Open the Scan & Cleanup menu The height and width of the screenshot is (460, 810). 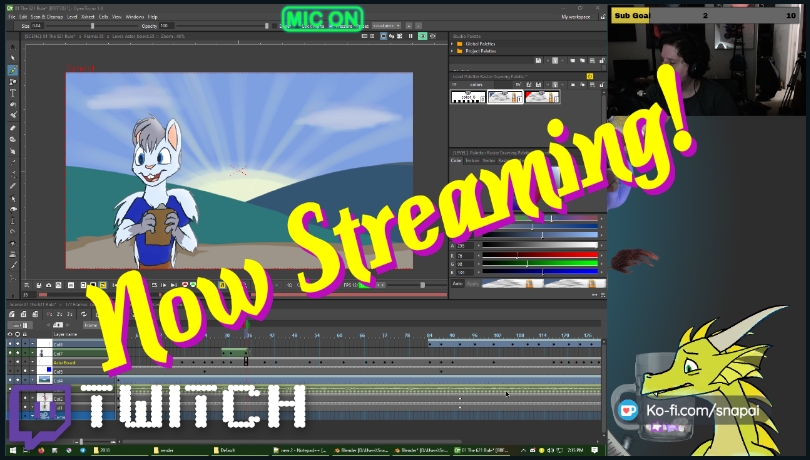[46, 17]
